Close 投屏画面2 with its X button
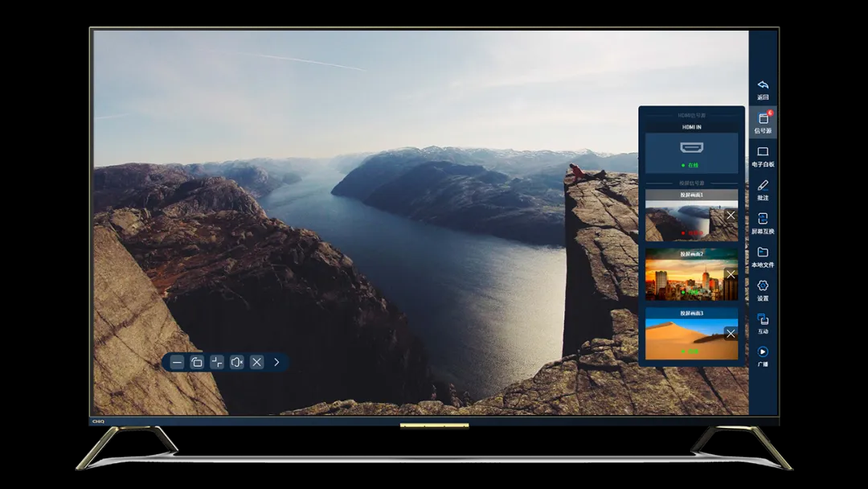Image resolution: width=868 pixels, height=489 pixels. click(731, 275)
